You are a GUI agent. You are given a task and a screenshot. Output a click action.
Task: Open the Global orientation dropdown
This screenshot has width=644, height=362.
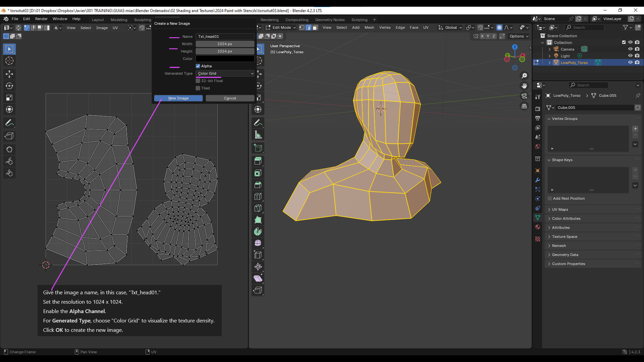(x=450, y=27)
